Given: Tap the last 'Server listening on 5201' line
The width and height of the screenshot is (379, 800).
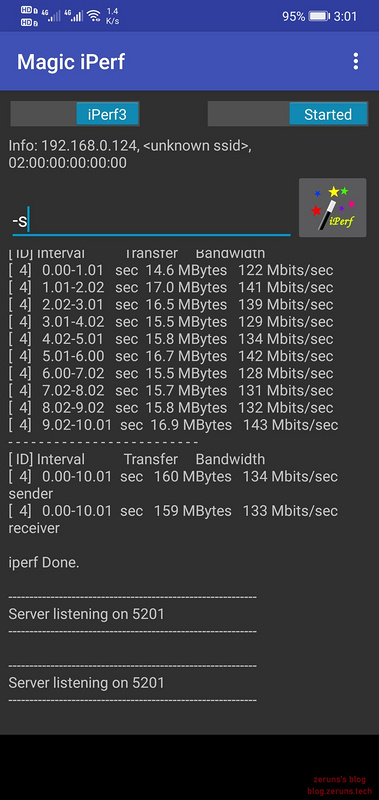Looking at the screenshot, I should tap(86, 682).
